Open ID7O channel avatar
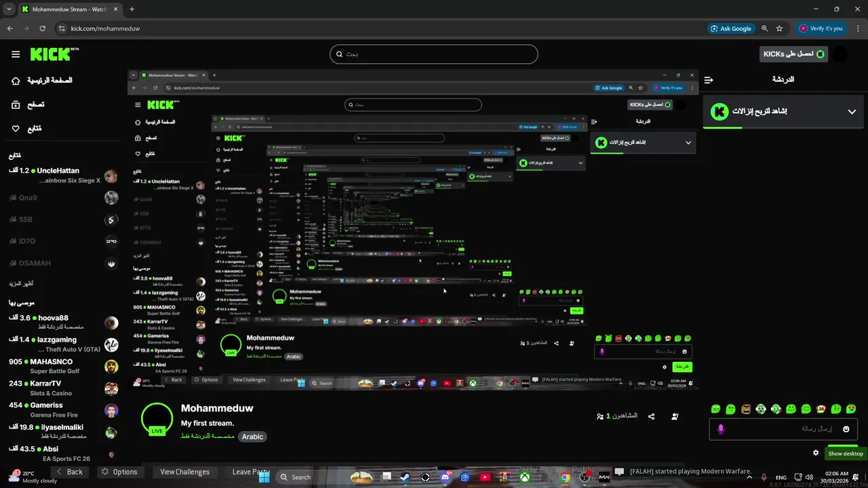The height and width of the screenshot is (488, 868). point(111,241)
